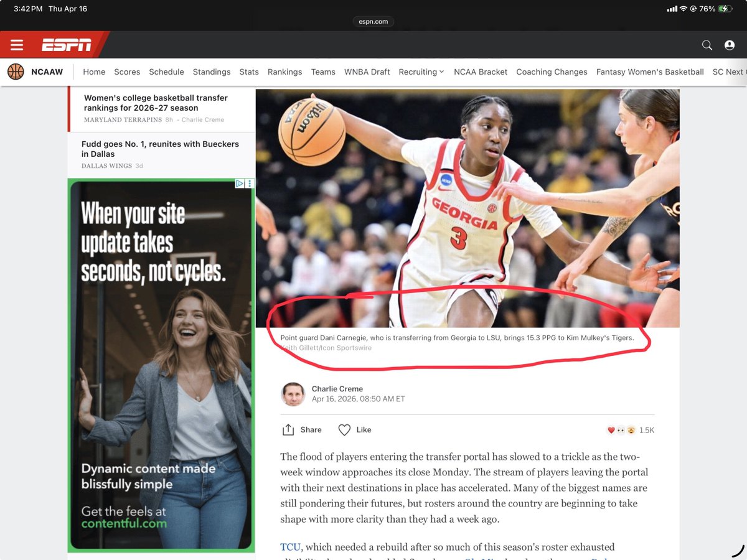Click the DALLAS WINGS tag
Image resolution: width=747 pixels, height=560 pixels.
[x=106, y=166]
